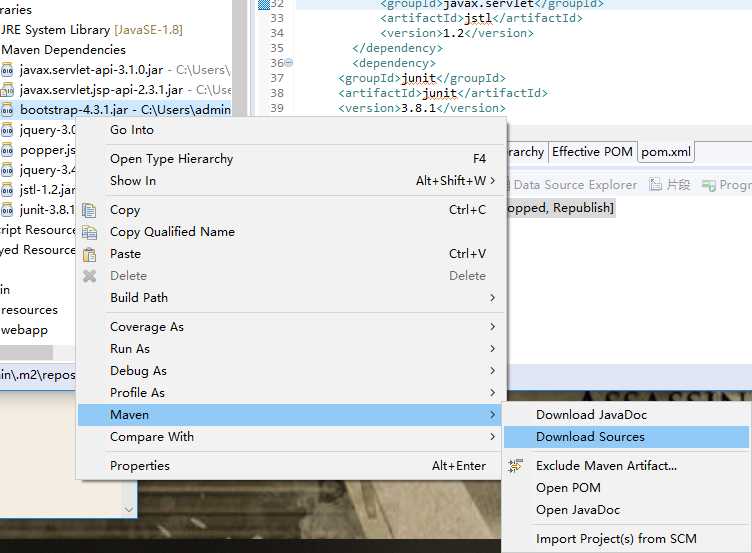Click version 3.8.1 on line 39

click(x=418, y=108)
